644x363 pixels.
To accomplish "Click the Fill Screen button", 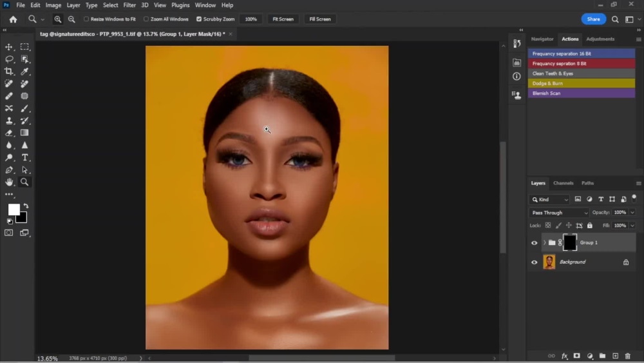I will [x=320, y=19].
